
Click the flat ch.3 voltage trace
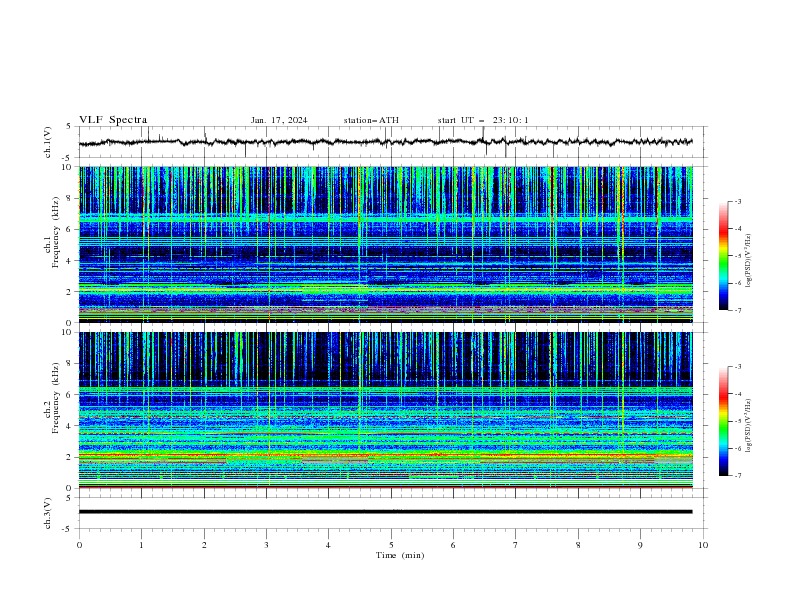pyautogui.click(x=386, y=512)
